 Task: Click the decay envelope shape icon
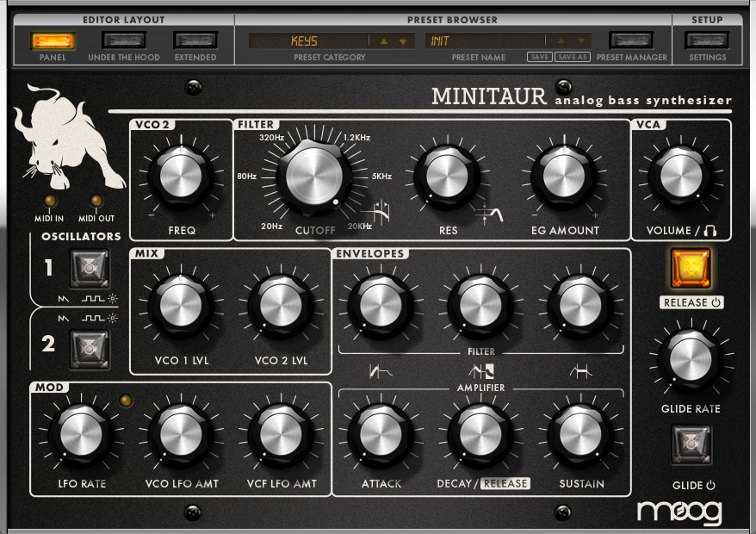click(x=481, y=371)
